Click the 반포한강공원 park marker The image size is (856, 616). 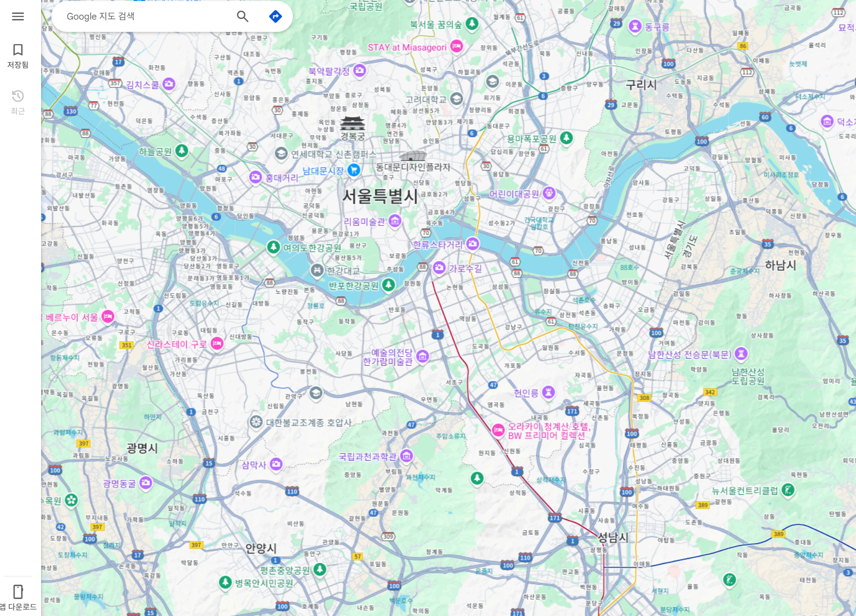(x=388, y=285)
